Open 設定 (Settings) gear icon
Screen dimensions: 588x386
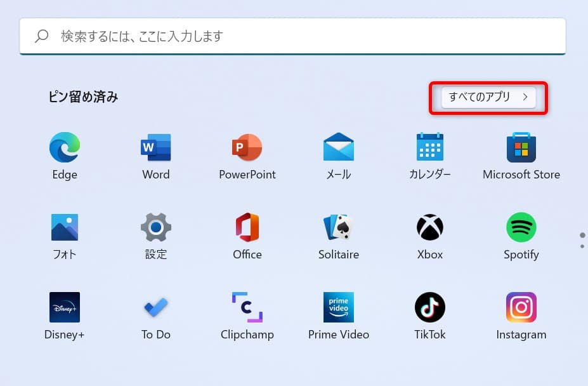(156, 228)
